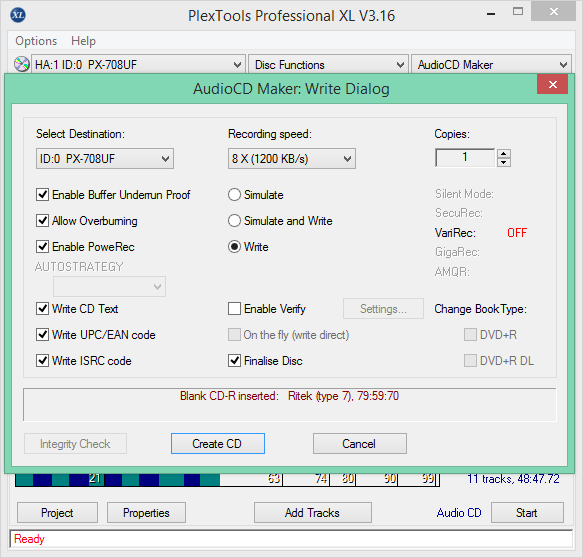The height and width of the screenshot is (558, 583).
Task: Open the Options menu
Action: (x=36, y=41)
